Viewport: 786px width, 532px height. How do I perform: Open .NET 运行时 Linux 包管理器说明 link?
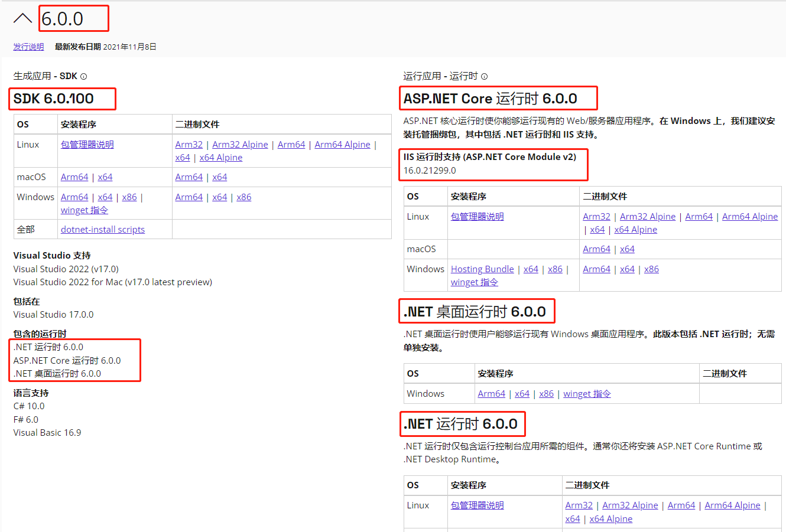tap(478, 505)
